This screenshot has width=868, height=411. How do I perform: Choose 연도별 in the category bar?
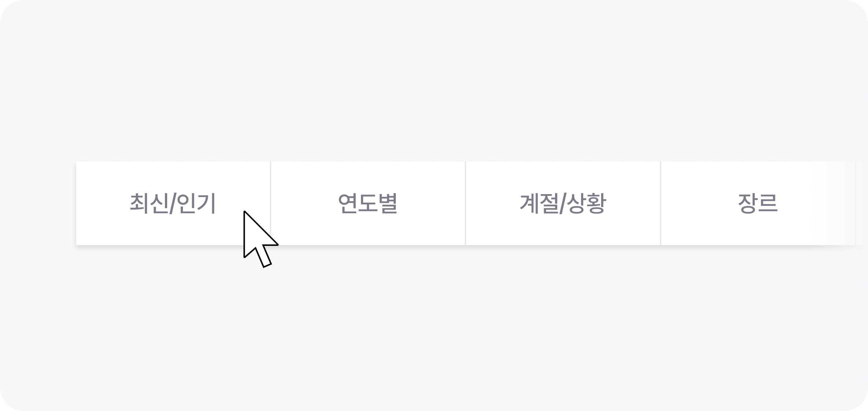(x=368, y=203)
